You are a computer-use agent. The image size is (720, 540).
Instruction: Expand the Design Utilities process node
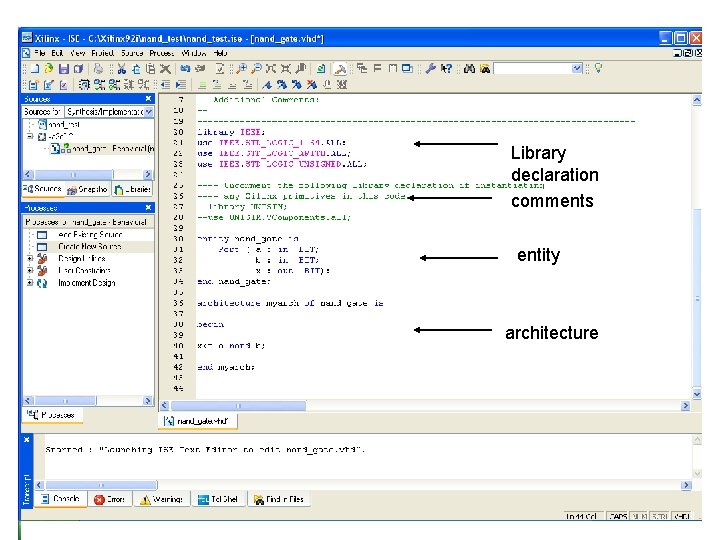pyautogui.click(x=30, y=258)
